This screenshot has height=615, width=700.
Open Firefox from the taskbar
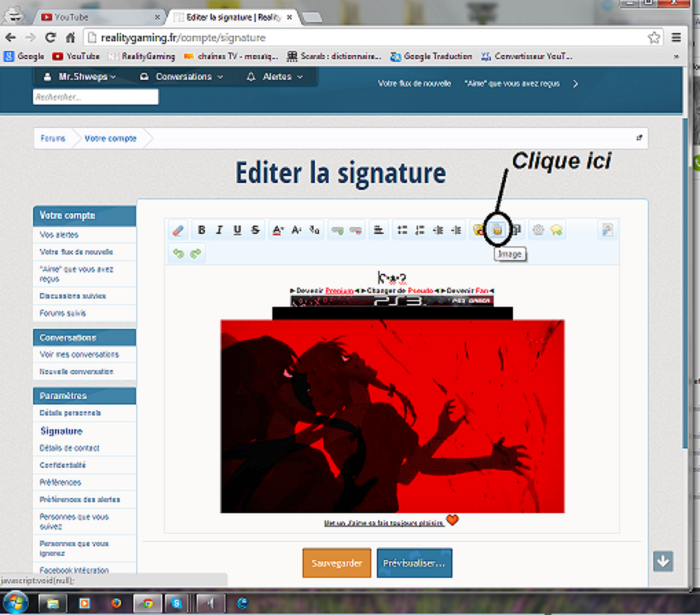[x=116, y=603]
